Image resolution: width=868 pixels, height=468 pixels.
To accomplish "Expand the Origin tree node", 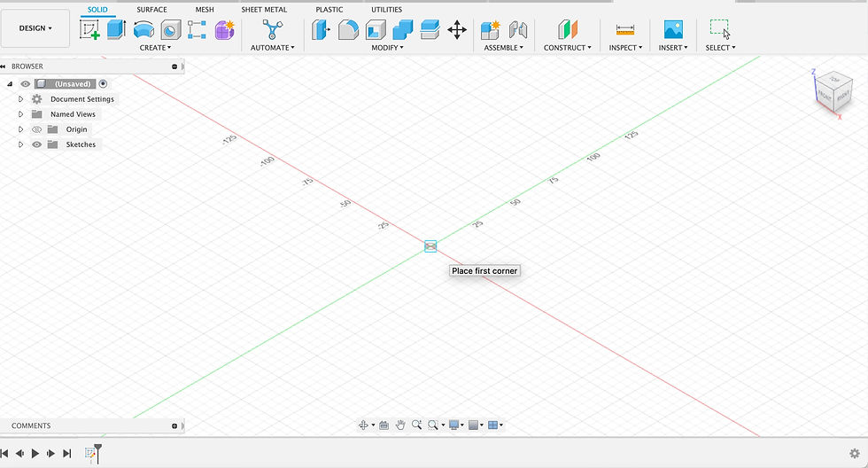I will click(x=20, y=129).
